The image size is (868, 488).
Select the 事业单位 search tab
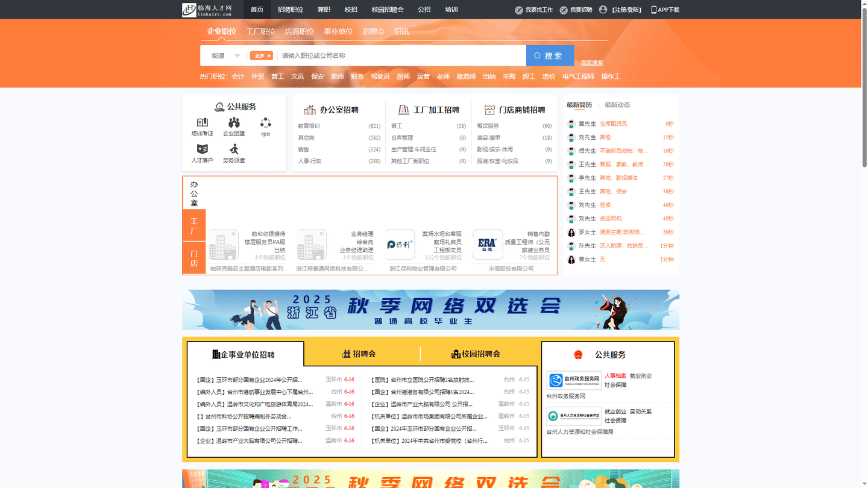pos(338,31)
